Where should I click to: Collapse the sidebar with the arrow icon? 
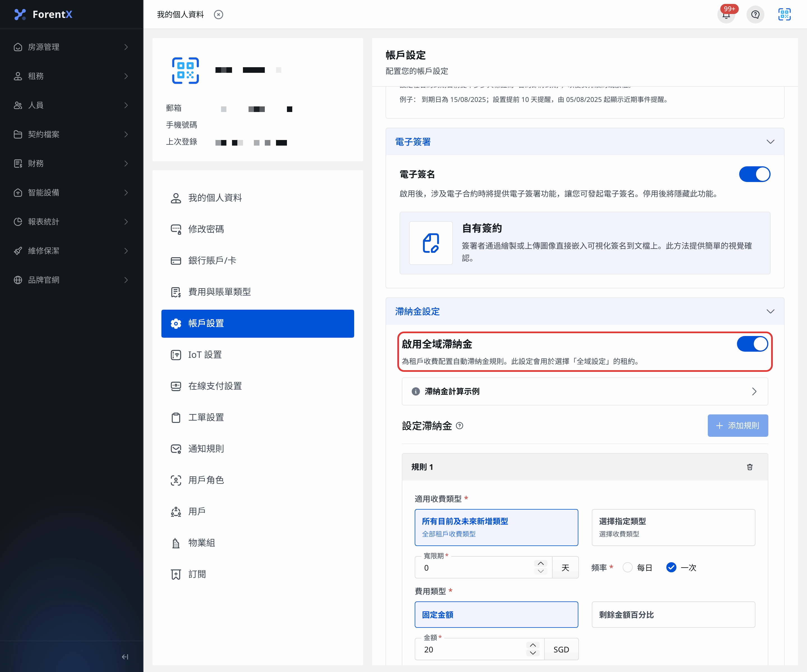point(125,657)
